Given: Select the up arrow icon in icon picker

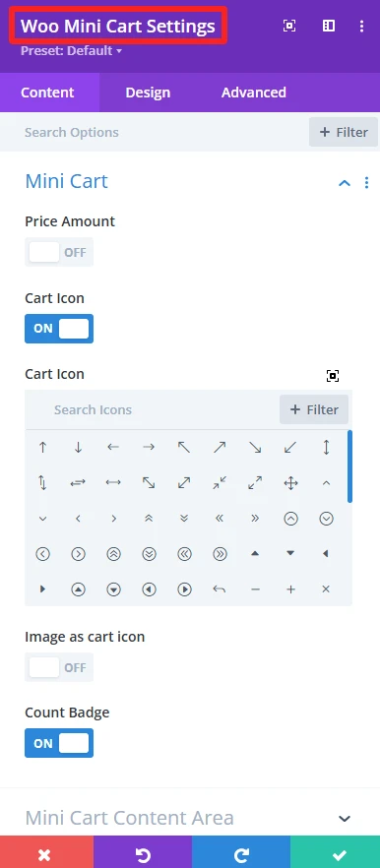Looking at the screenshot, I should [42, 448].
